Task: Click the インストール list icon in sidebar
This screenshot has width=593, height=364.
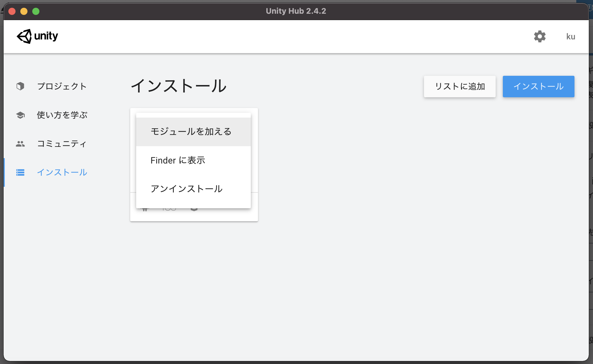Action: point(20,172)
